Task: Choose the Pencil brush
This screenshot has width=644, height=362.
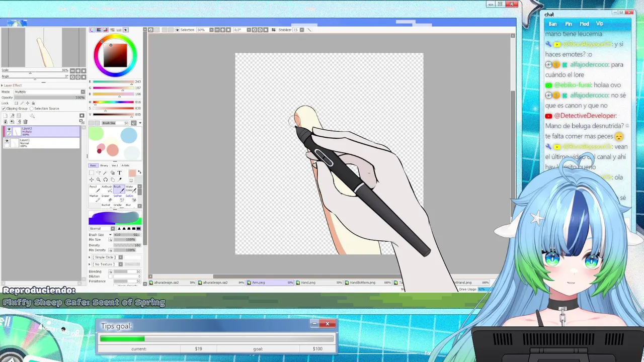Action: pyautogui.click(x=95, y=189)
